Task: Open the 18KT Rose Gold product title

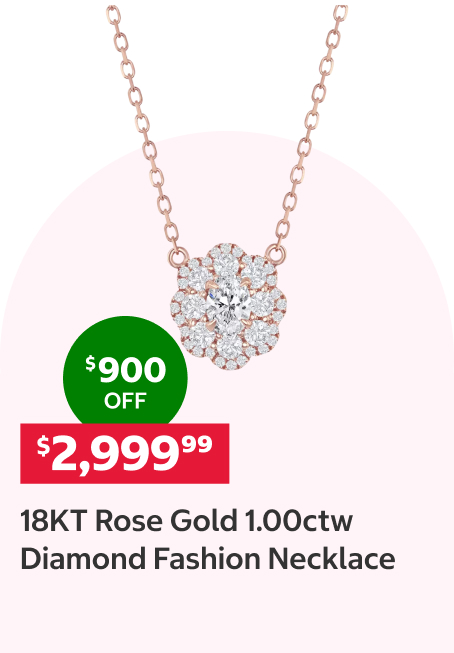Action: 207,540
